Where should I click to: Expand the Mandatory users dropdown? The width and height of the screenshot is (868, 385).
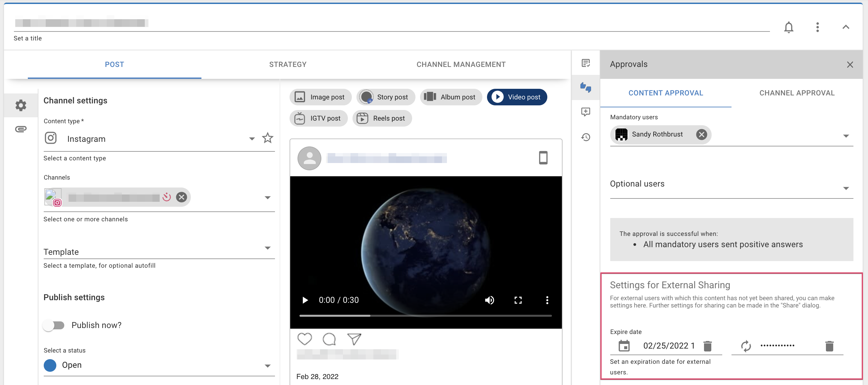coord(846,136)
